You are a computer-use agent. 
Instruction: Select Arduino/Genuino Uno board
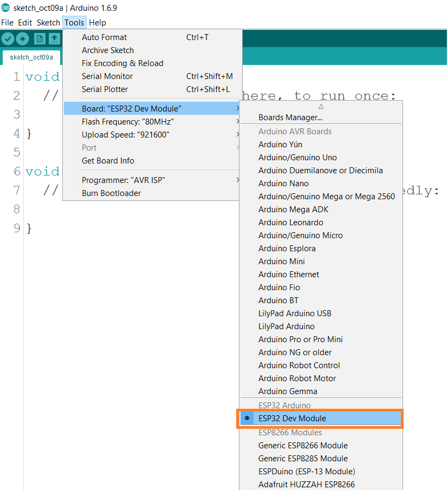click(321, 158)
